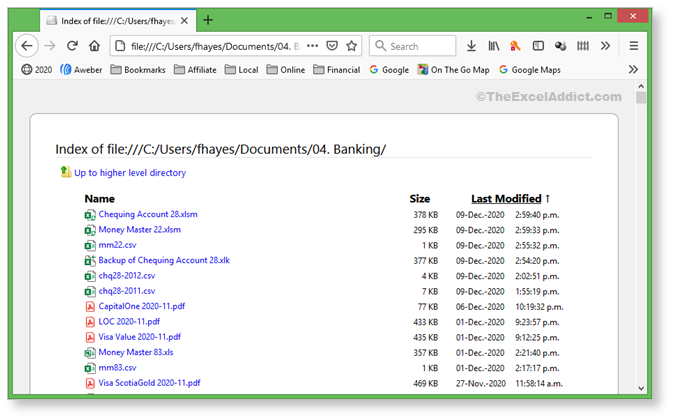
Task: Open the Bookmarks folder in bookmarks bar
Action: pyautogui.click(x=138, y=69)
